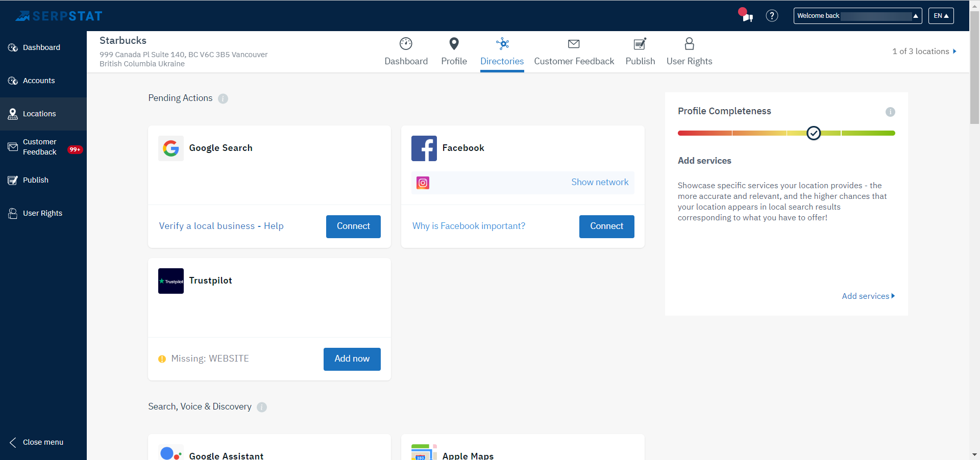
Task: Open the Add services link
Action: pyautogui.click(x=868, y=296)
